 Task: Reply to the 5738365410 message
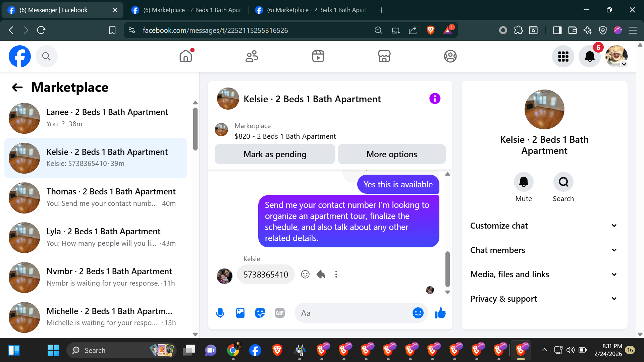pos(321,275)
